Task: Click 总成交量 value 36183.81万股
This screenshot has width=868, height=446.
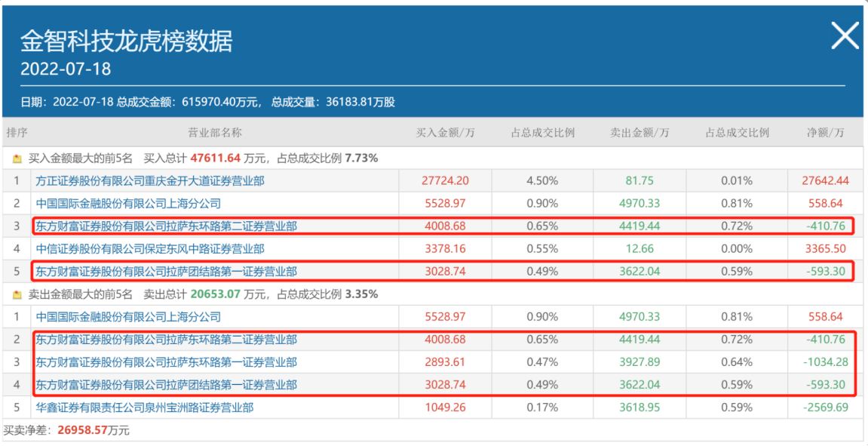Action: pos(359,103)
